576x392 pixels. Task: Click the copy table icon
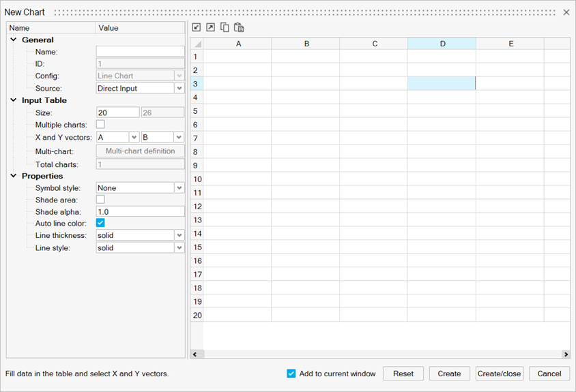(x=225, y=27)
